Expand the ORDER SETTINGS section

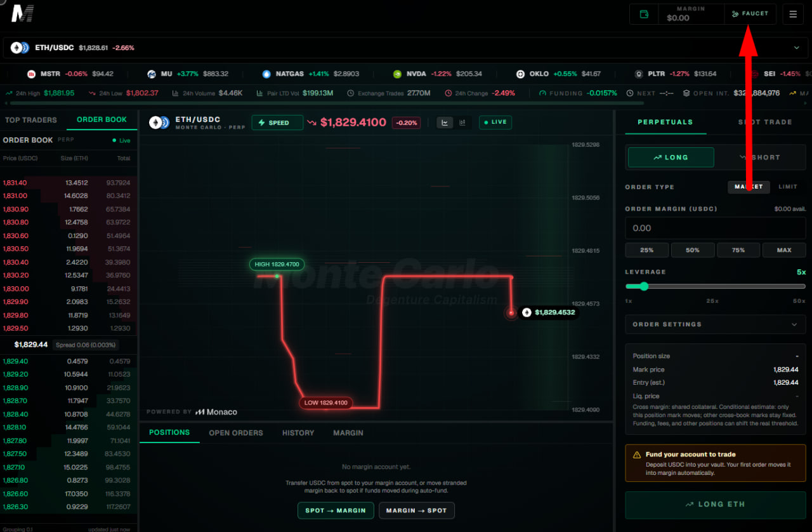(x=715, y=324)
